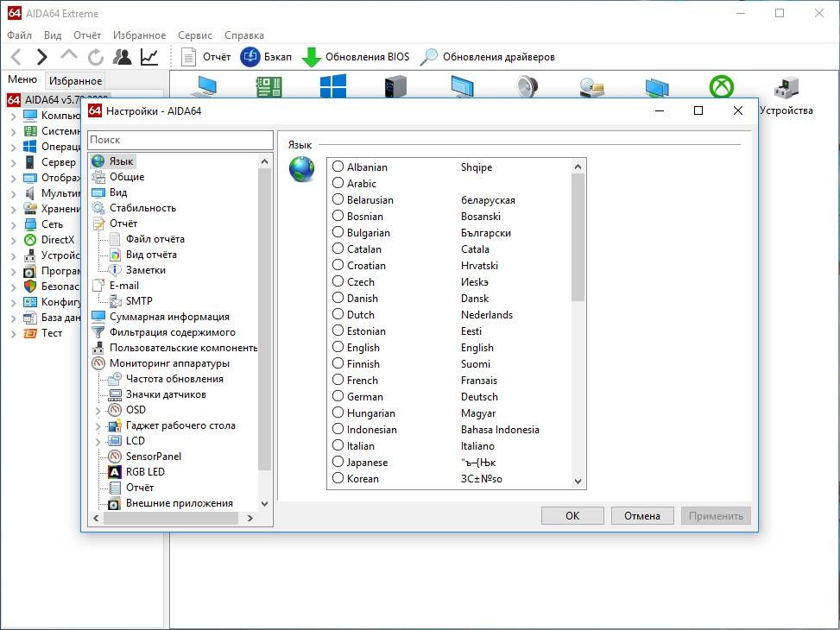Expand the Сервер node in main tree
This screenshot has width=840, height=630.
pos(14,163)
